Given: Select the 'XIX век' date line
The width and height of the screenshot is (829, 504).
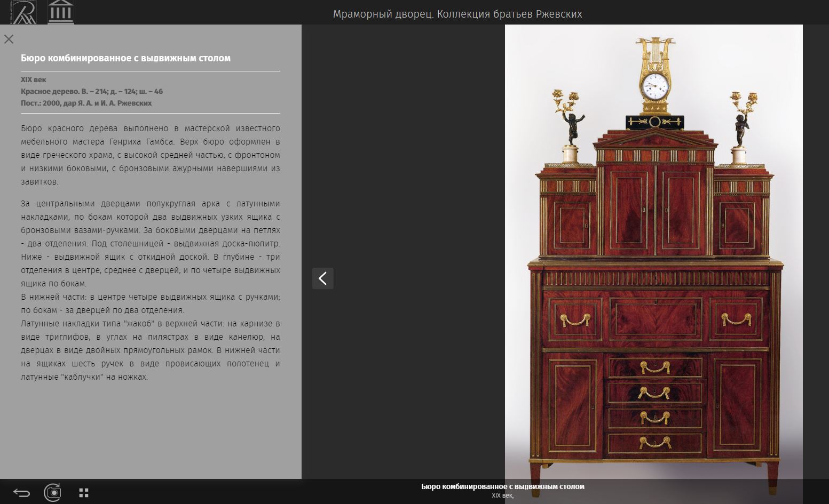Looking at the screenshot, I should (34, 79).
